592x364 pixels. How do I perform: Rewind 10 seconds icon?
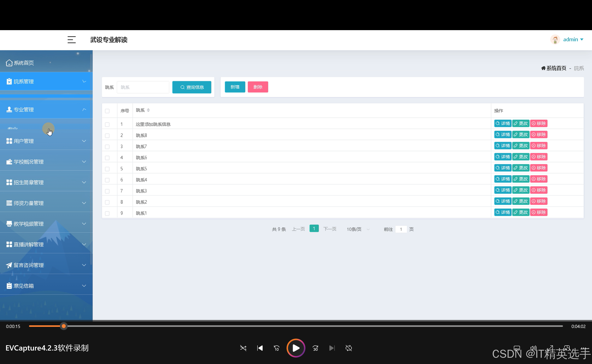276,348
